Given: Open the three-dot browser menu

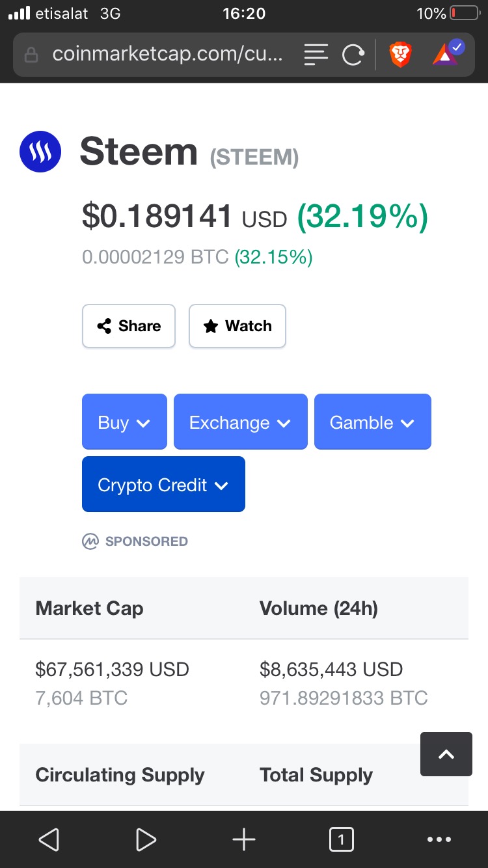Looking at the screenshot, I should point(439,839).
